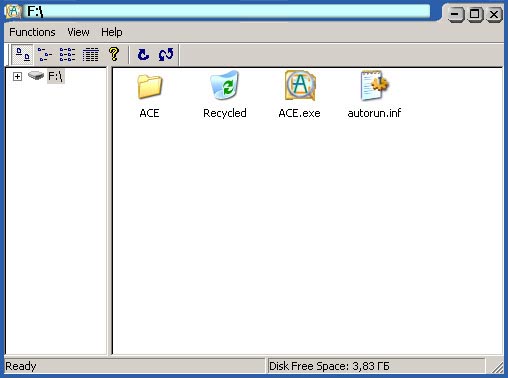Click the app icon in title bar
Image resolution: width=508 pixels, height=378 pixels.
pos(13,11)
